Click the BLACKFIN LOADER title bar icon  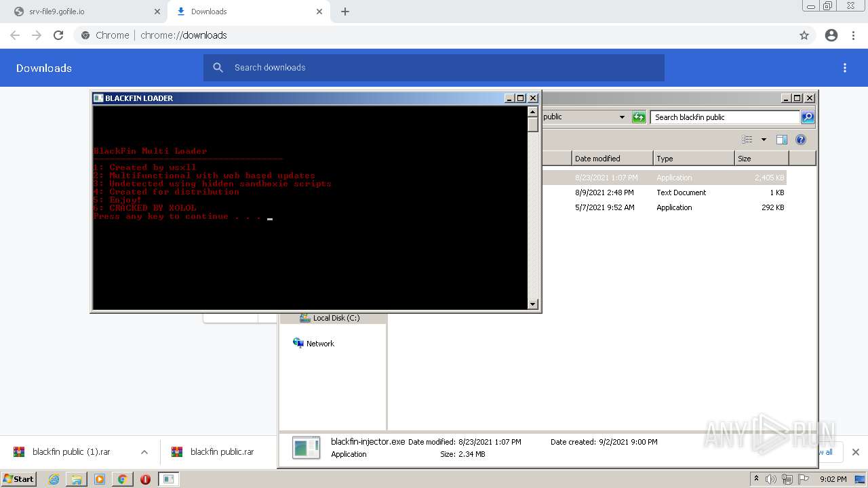click(98, 98)
